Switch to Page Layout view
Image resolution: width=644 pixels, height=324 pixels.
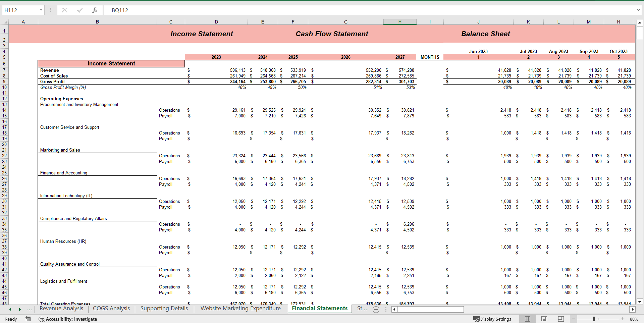click(x=544, y=319)
